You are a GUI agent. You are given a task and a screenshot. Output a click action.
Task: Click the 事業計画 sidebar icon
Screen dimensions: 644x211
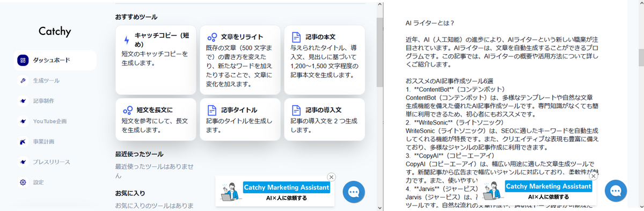click(23, 142)
